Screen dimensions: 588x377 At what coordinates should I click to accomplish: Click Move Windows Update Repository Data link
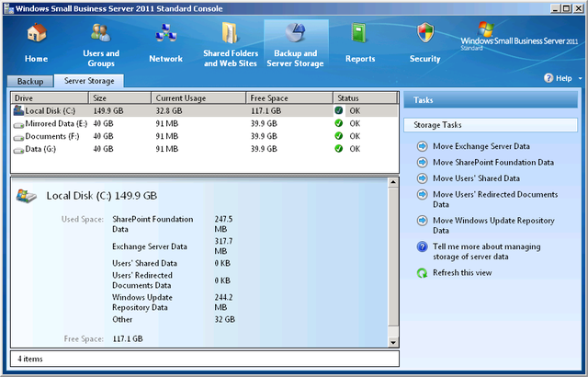[x=493, y=225]
